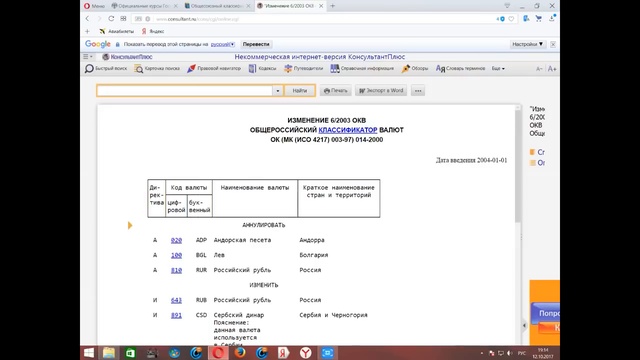Click the orange advertisement banner
Image resolution: width=640 pixels, height=360 pixels.
(x=544, y=312)
